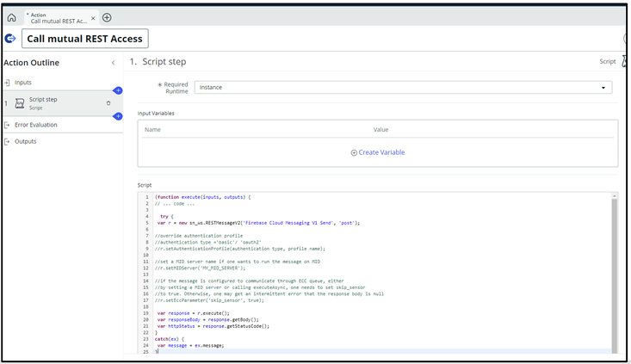This screenshot has width=631, height=364.
Task: Click the Value column header
Action: 380,130
